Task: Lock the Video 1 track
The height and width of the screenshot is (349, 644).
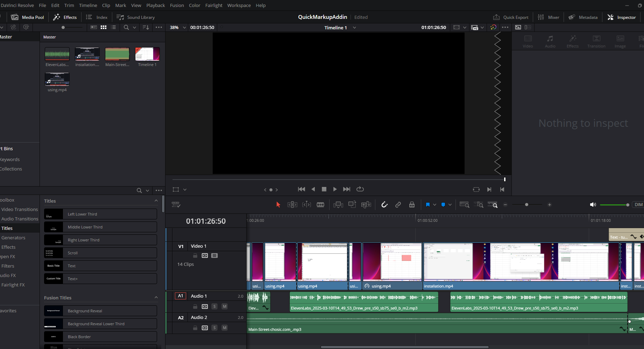Action: tap(195, 256)
